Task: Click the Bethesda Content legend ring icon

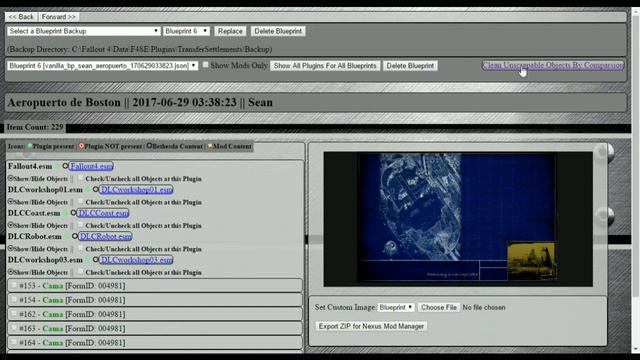Action: [x=149, y=146]
